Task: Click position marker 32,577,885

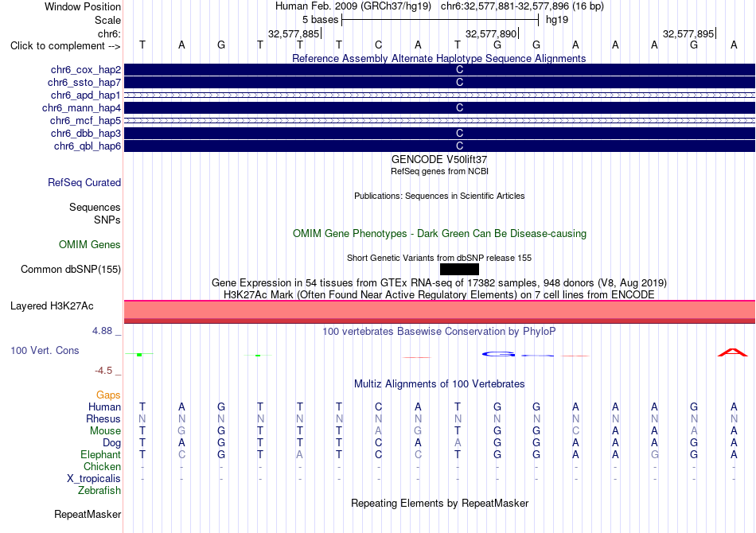Action: click(294, 33)
